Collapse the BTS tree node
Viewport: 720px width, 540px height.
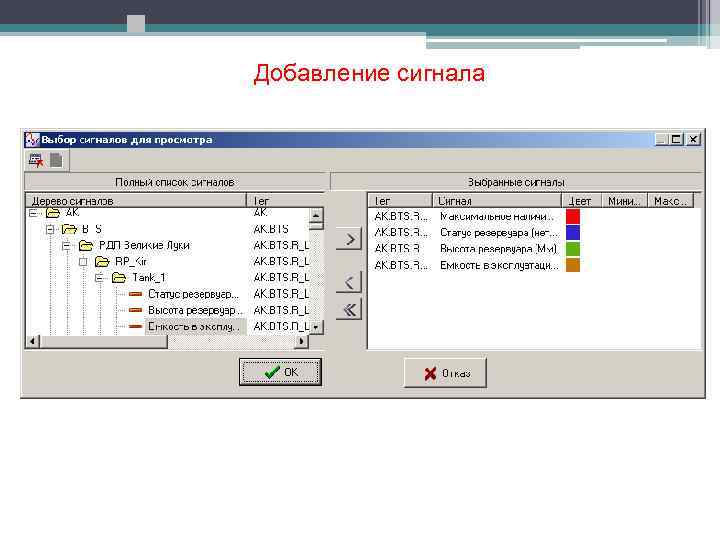pos(50,229)
